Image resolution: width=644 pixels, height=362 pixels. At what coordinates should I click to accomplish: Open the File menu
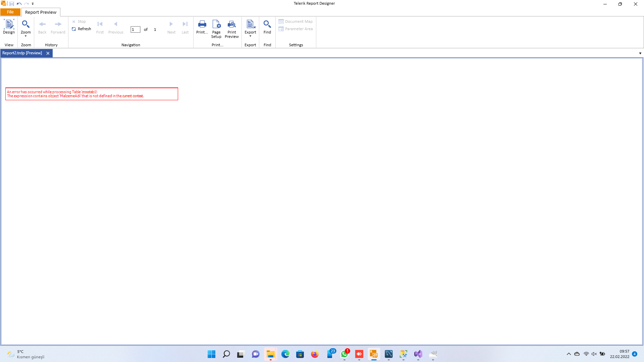coord(10,12)
